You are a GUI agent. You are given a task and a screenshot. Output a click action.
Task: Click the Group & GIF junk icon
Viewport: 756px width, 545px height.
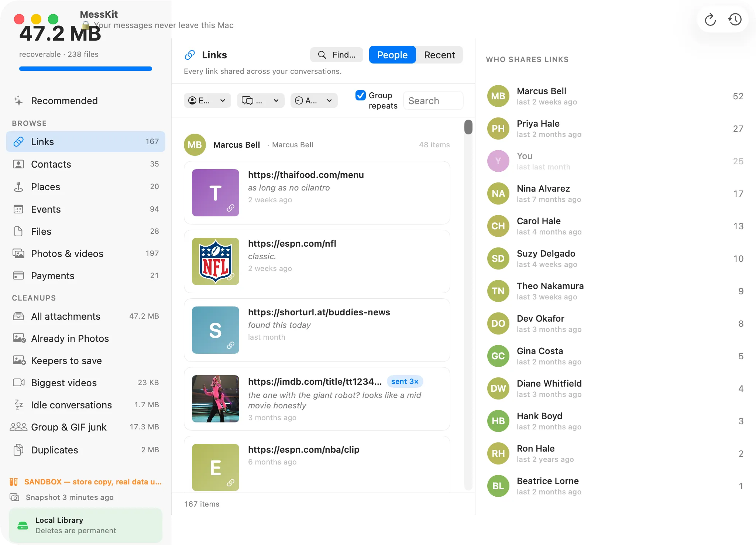[18, 427]
